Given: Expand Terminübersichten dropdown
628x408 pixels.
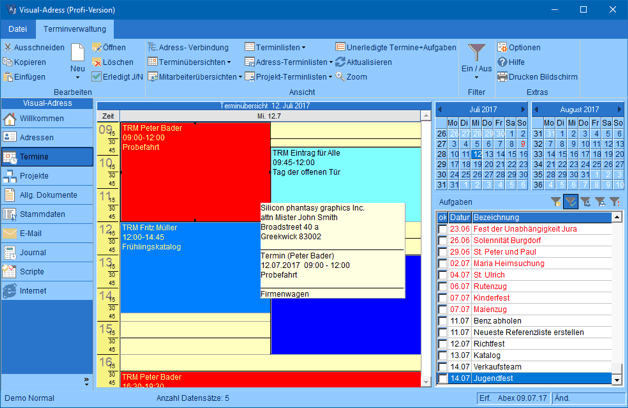Looking at the screenshot, I should pos(229,62).
